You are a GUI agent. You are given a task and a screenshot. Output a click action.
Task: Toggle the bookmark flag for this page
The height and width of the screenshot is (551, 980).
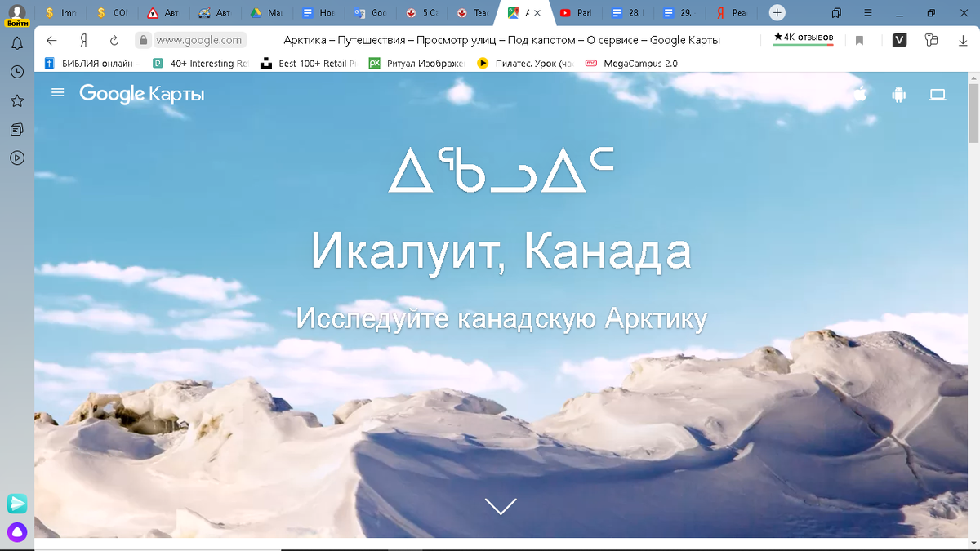coord(860,39)
